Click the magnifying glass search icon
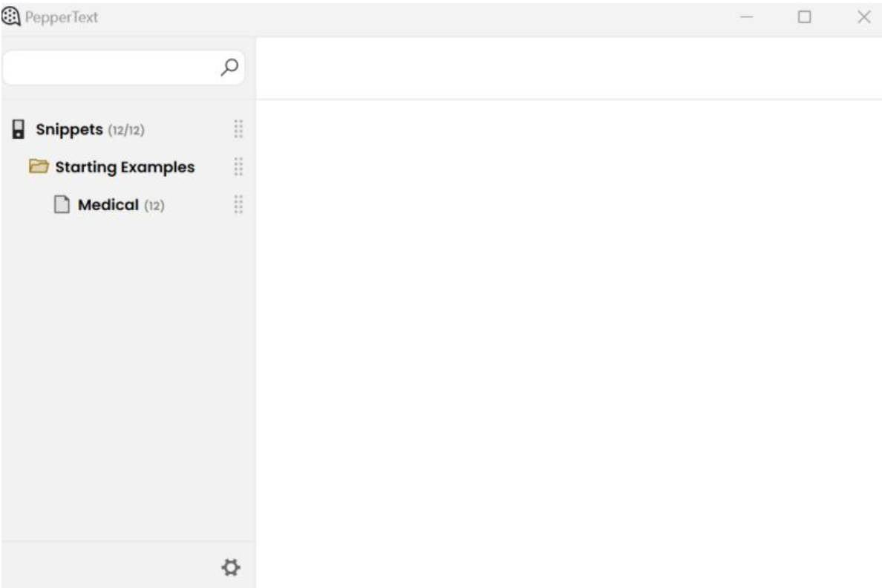This screenshot has height=588, width=882. click(229, 68)
